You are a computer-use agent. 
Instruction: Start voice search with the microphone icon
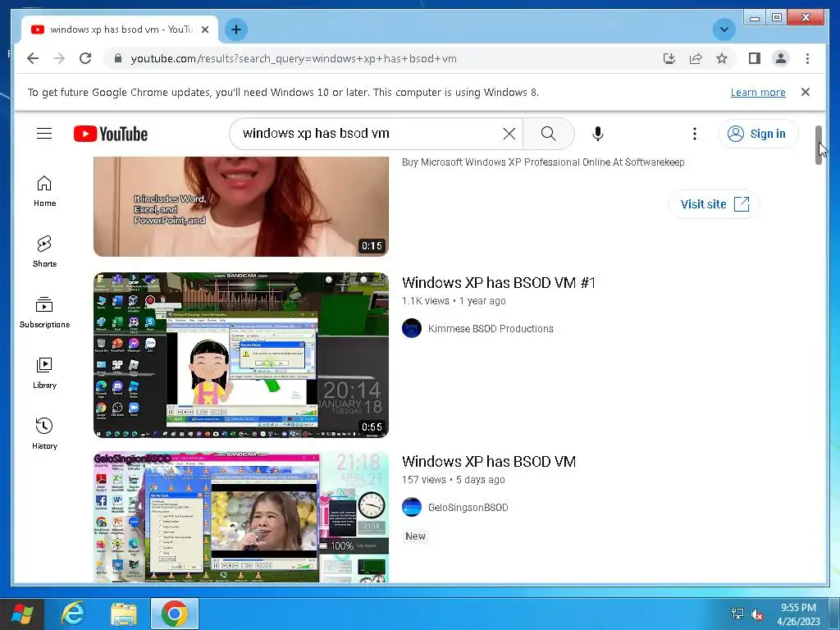(x=598, y=134)
